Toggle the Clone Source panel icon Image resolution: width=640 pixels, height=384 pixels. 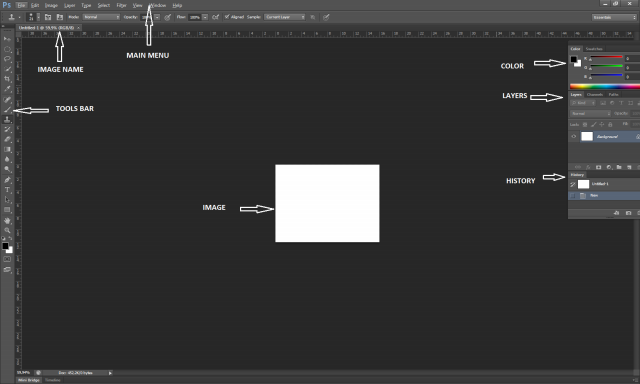pos(60,17)
